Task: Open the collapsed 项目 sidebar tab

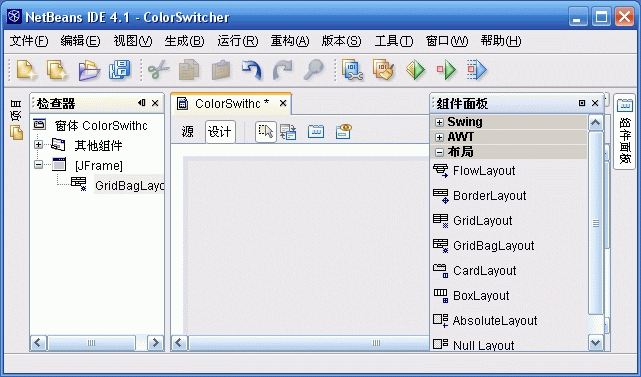Action: (x=16, y=120)
